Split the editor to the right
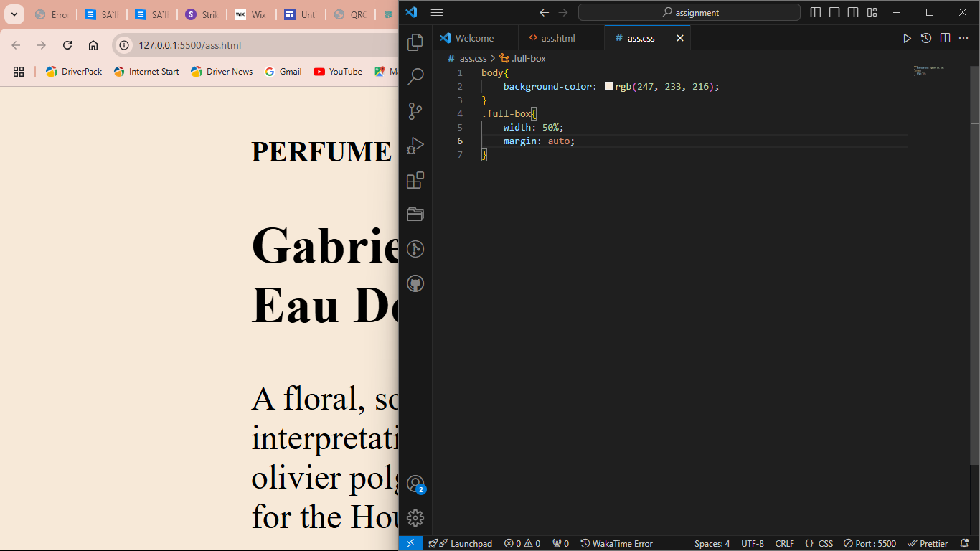Viewport: 980px width, 551px height. (x=946, y=38)
